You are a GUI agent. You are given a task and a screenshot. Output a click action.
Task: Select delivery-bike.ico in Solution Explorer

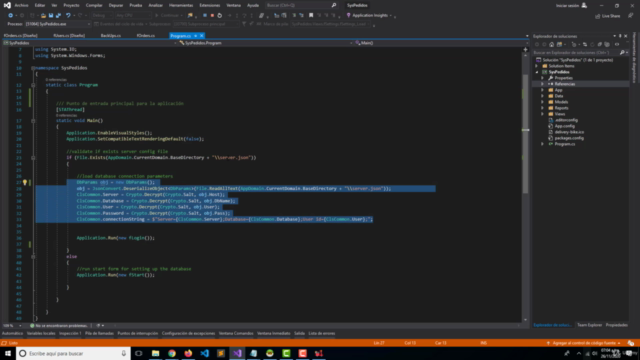(569, 132)
